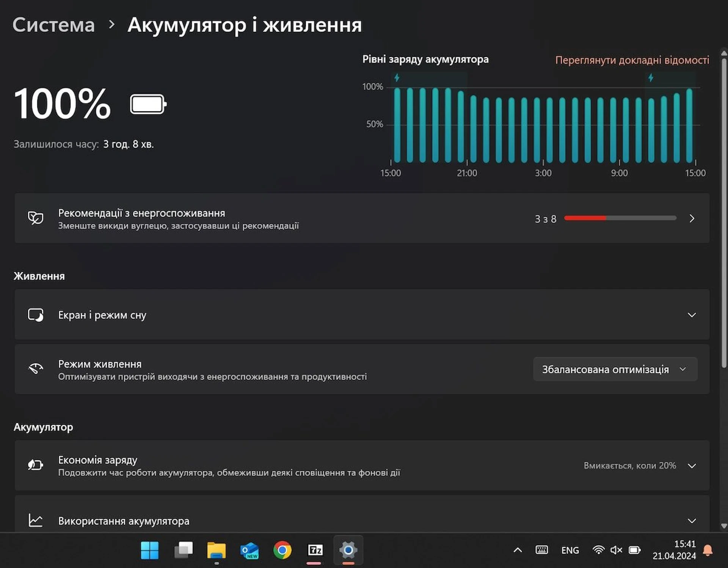Click the vertical scrollbar thumb
728x568 pixels.
click(724, 212)
